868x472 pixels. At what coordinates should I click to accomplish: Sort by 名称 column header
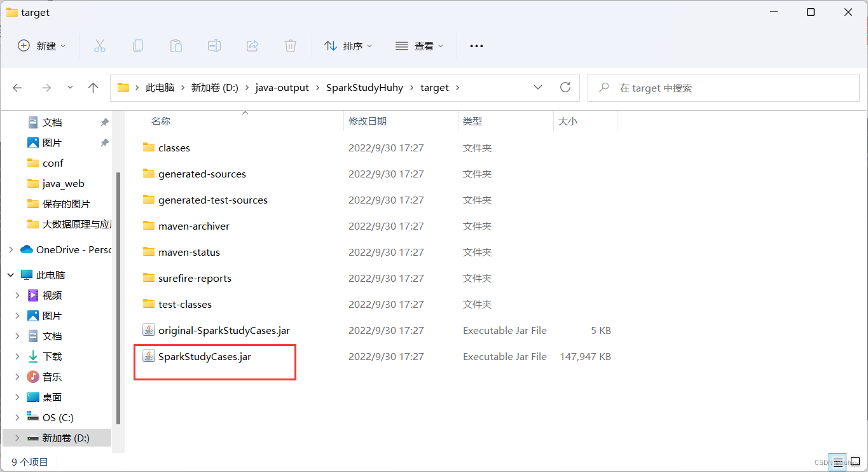[161, 121]
